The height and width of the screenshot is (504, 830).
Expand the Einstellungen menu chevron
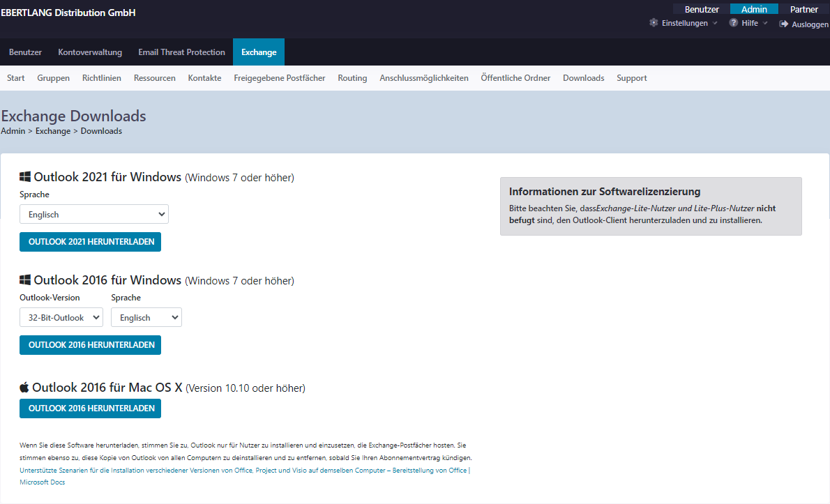[x=715, y=23]
